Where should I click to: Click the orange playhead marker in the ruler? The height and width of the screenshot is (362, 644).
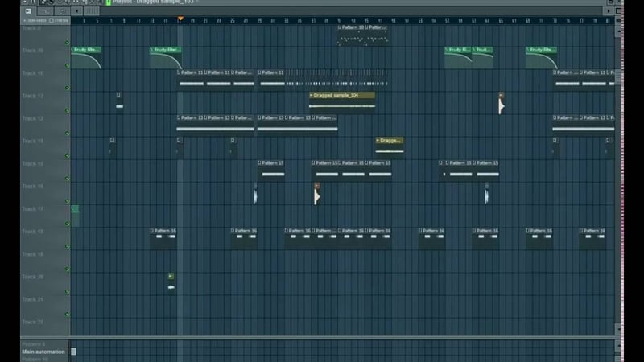pyautogui.click(x=180, y=19)
